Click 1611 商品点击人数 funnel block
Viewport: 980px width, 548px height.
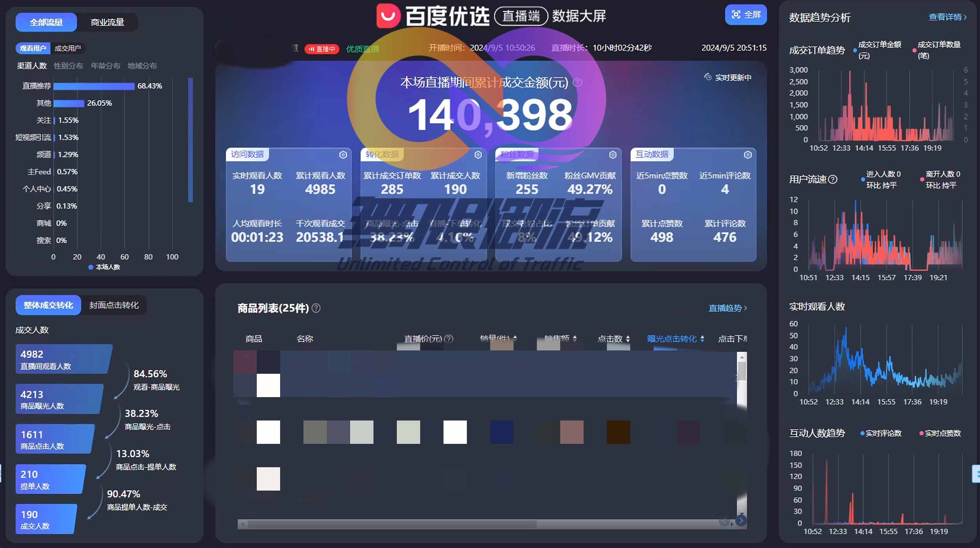(x=55, y=439)
